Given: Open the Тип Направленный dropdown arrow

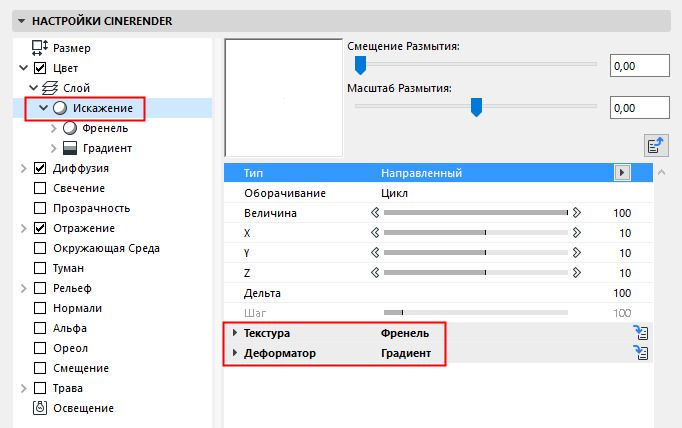Looking at the screenshot, I should [x=622, y=173].
